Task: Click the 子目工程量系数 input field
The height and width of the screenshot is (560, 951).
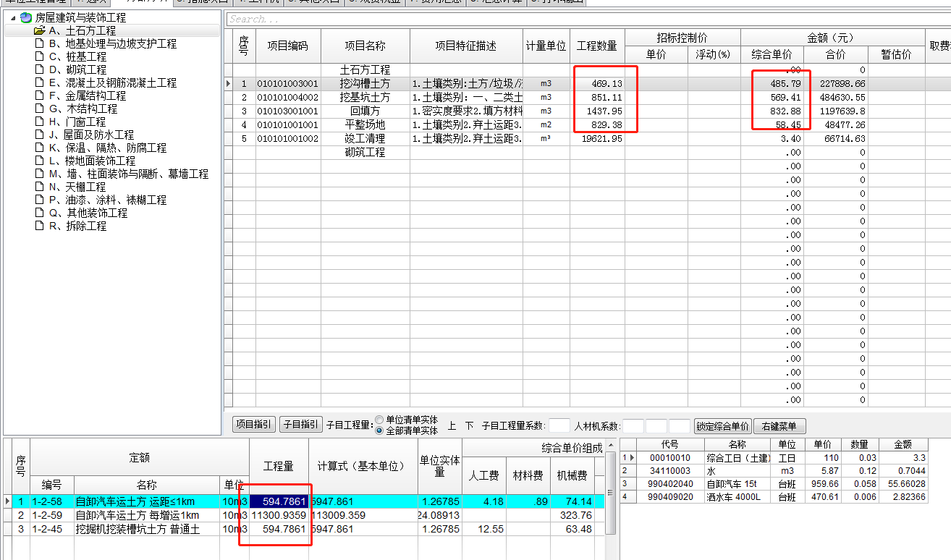Action: pos(559,426)
